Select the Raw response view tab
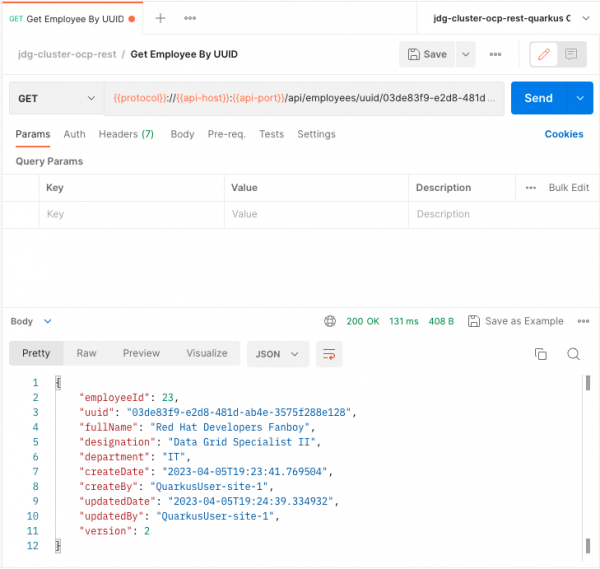This screenshot has height=569, width=600. coord(87,353)
